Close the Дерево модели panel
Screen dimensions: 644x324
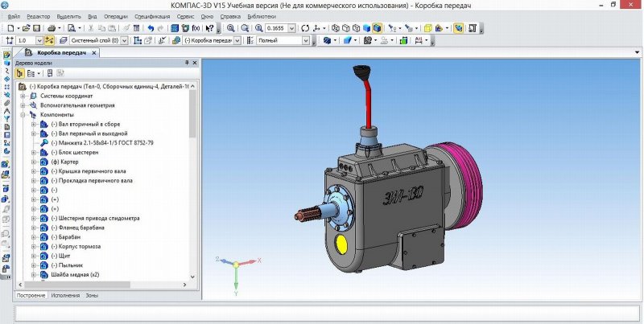[x=195, y=63]
